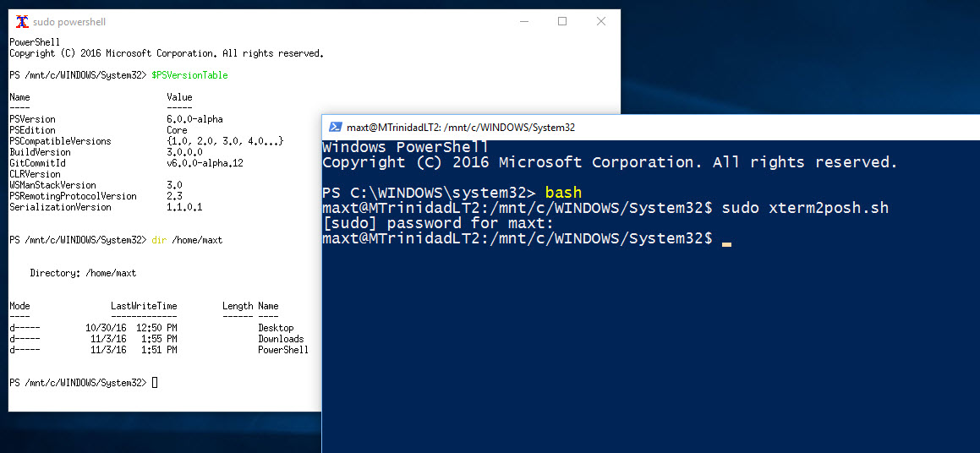Click the blinking cursor in the bash prompt
Viewport: 980px width, 453px height.
point(726,244)
